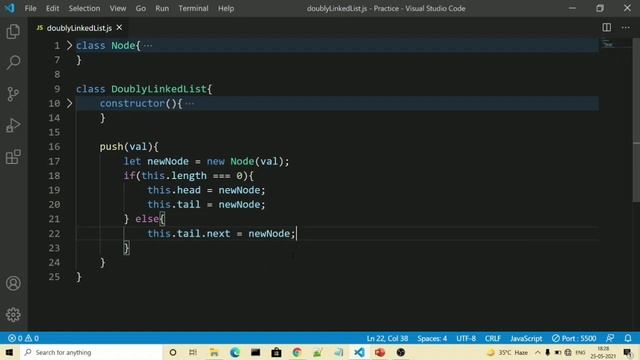This screenshot has width=640, height=360.
Task: Open the editor More Actions ellipsis
Action: pos(626,27)
